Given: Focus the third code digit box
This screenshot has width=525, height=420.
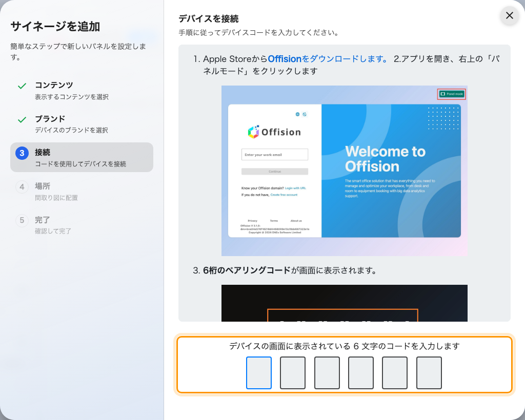Looking at the screenshot, I should tap(327, 373).
